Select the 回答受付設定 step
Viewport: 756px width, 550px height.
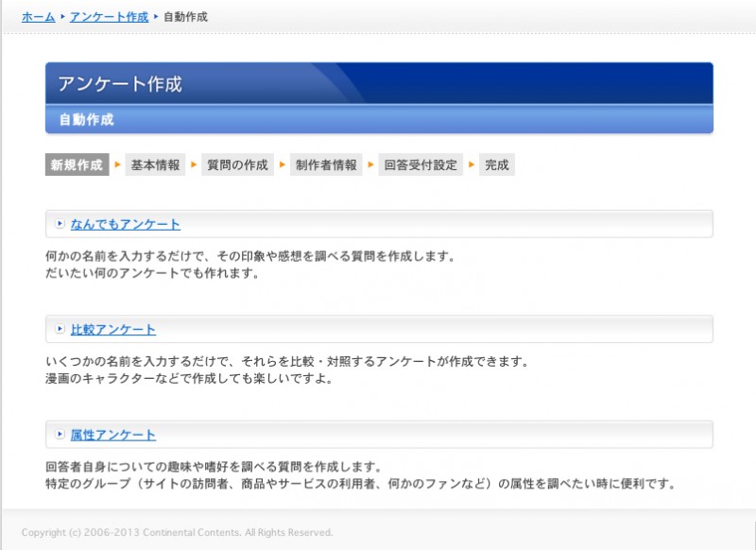[421, 164]
